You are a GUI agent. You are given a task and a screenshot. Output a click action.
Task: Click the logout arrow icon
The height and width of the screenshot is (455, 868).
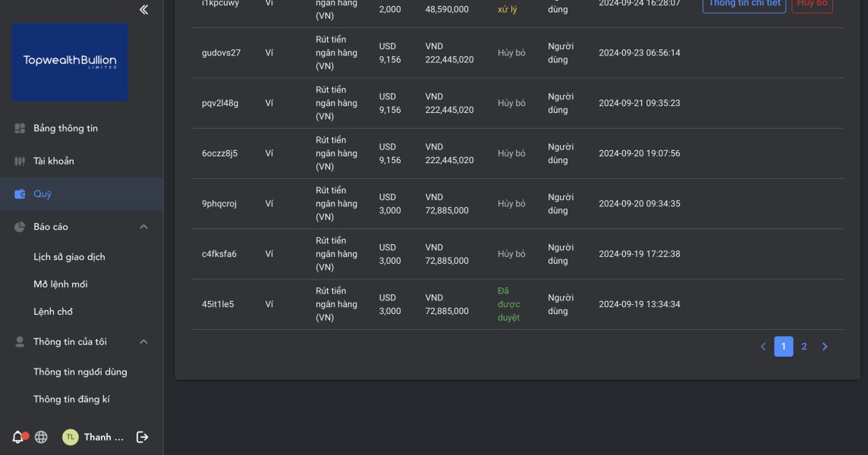click(142, 437)
